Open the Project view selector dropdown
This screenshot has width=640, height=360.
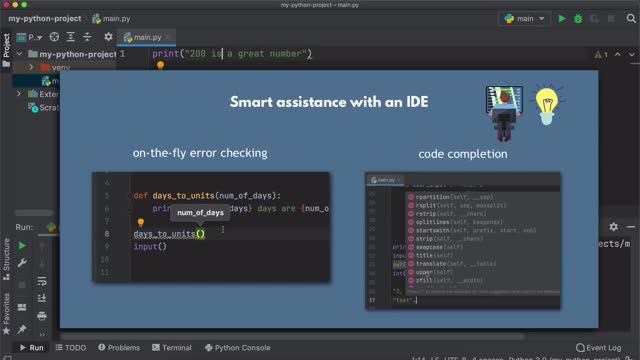click(x=30, y=37)
